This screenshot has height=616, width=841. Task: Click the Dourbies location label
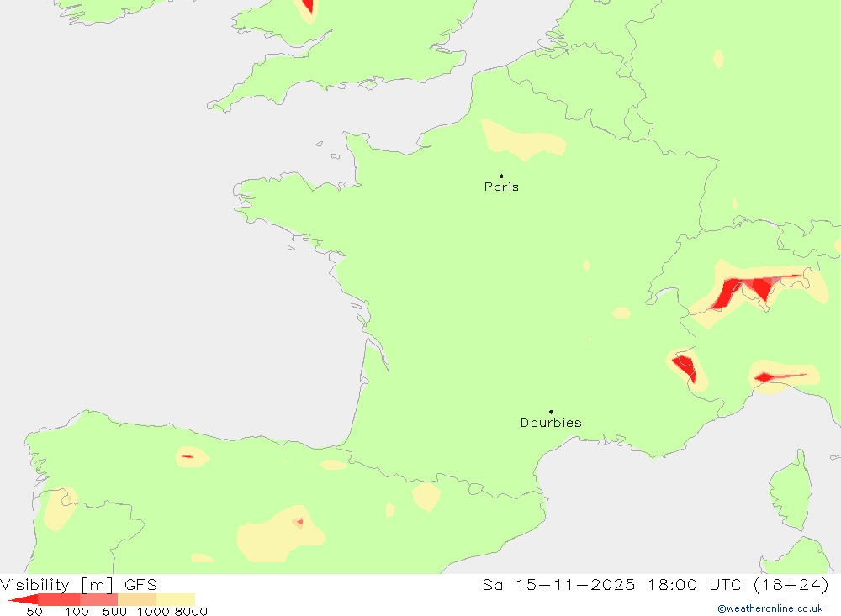coord(551,423)
